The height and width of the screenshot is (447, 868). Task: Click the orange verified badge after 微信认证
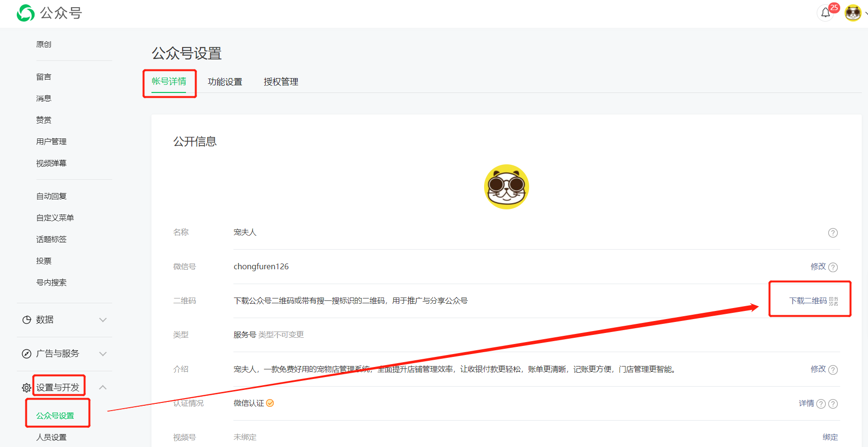click(270, 403)
